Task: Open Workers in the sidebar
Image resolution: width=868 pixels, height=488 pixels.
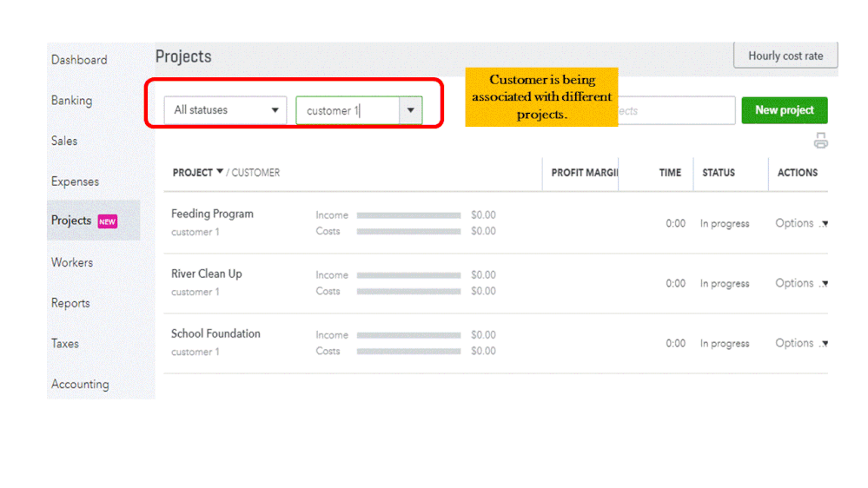Action: (72, 262)
